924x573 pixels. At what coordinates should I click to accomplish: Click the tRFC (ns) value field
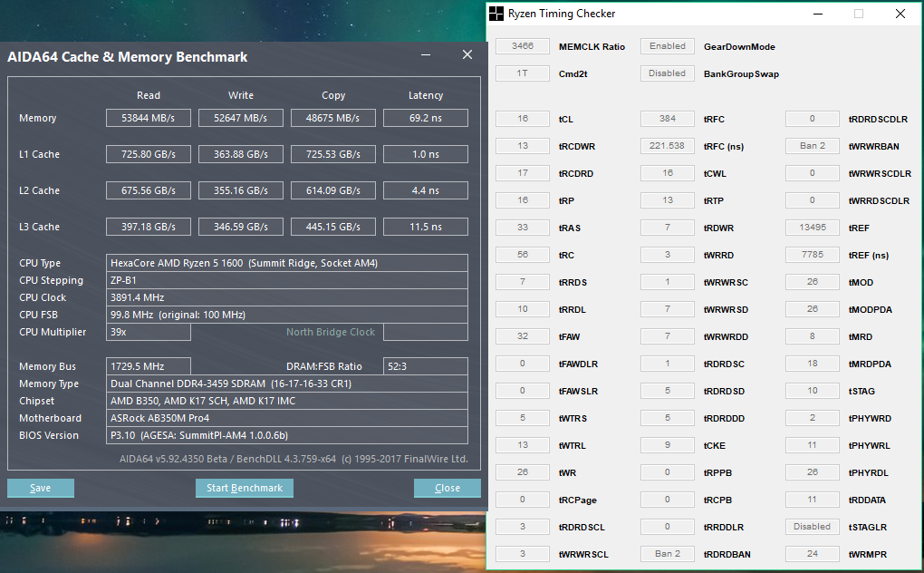[668, 146]
